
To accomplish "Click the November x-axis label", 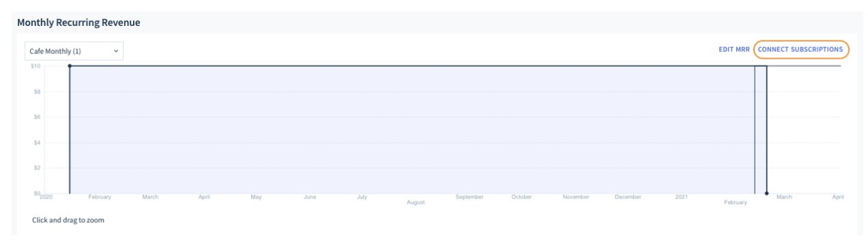I will coord(576,197).
